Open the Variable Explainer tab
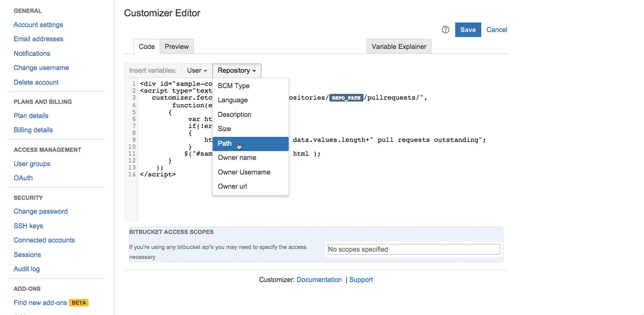Screen dimensions: 644x315 click(399, 47)
